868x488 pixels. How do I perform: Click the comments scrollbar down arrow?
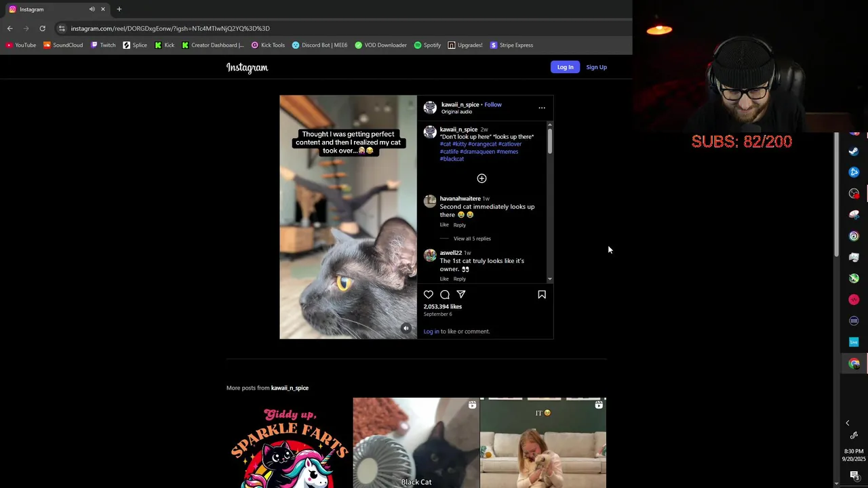tap(549, 279)
